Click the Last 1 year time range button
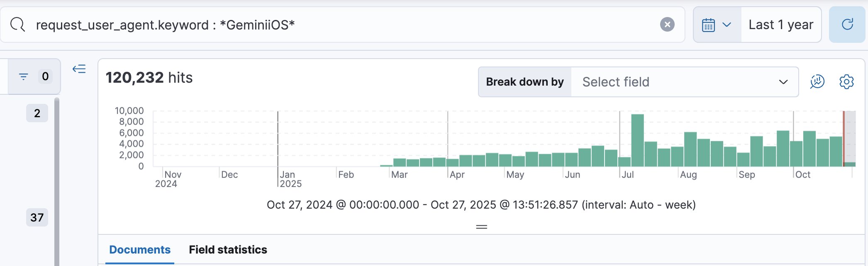This screenshot has height=266, width=868. coord(780,25)
